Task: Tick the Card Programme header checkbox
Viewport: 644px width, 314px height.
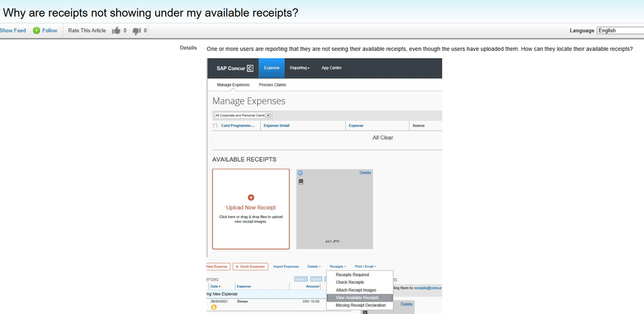Action: click(x=215, y=126)
